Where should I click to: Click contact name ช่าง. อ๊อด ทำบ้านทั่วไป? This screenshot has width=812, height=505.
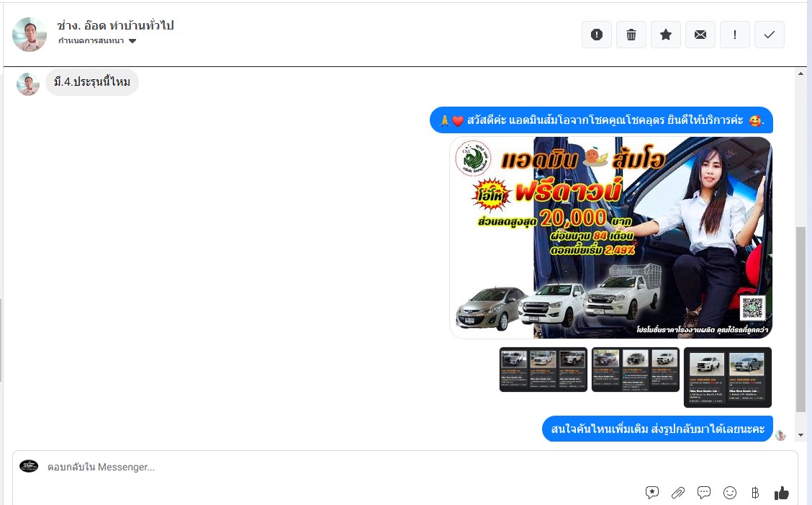click(x=115, y=25)
